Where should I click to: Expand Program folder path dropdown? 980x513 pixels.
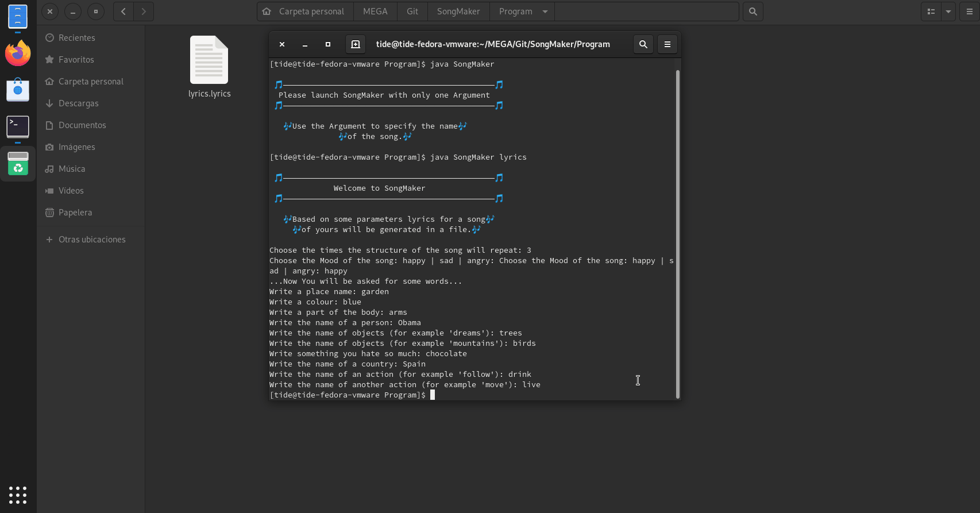click(545, 11)
